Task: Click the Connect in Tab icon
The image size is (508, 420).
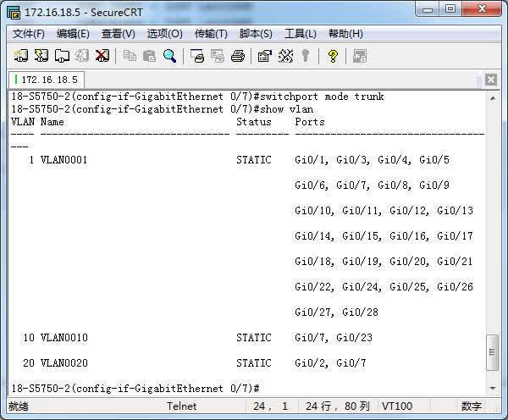Action: coord(62,56)
